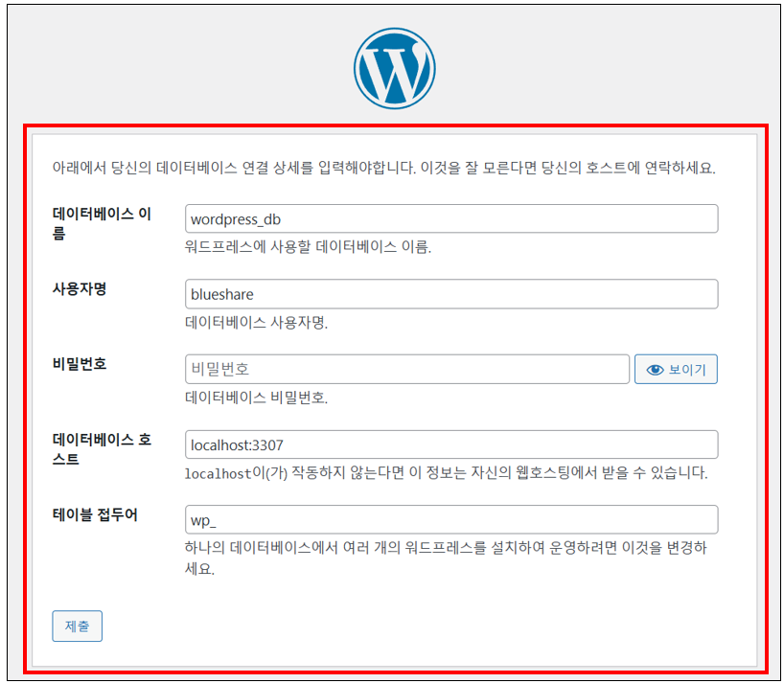Image resolution: width=784 pixels, height=683 pixels.
Task: Click the 데이터베이스 이름 label
Action: click(x=102, y=223)
